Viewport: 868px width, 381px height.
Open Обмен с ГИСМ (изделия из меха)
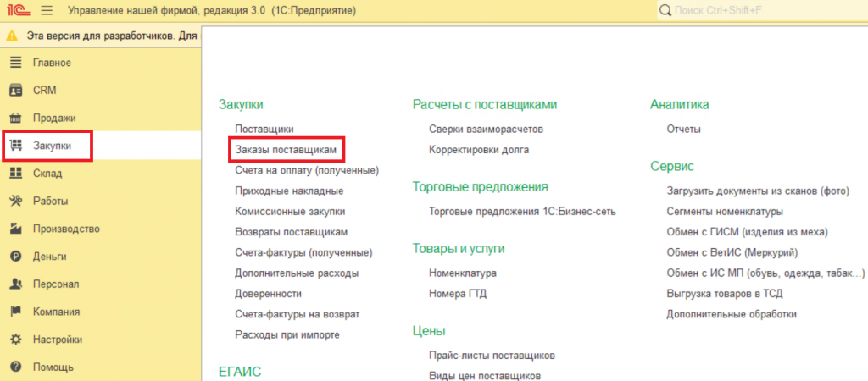pyautogui.click(x=748, y=232)
